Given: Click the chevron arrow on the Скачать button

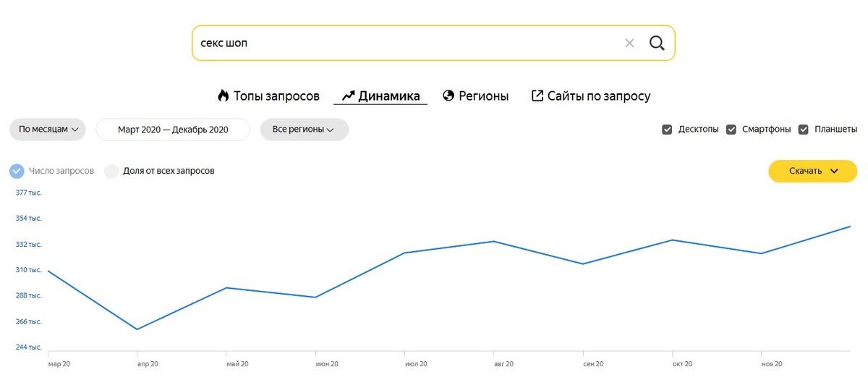Looking at the screenshot, I should pos(834,171).
